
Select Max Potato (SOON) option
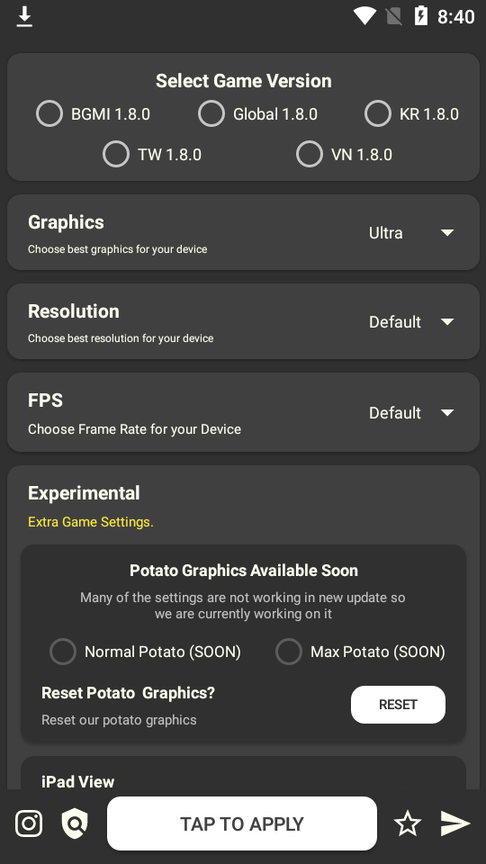tap(360, 652)
